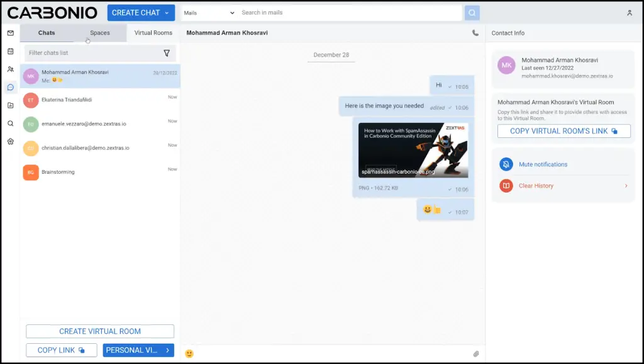Start a call with the phone icon
Screen dimensions: 644x364
475,33
